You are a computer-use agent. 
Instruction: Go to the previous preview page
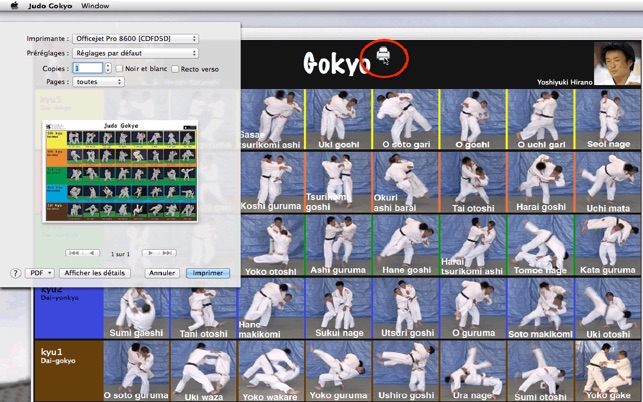click(82, 253)
